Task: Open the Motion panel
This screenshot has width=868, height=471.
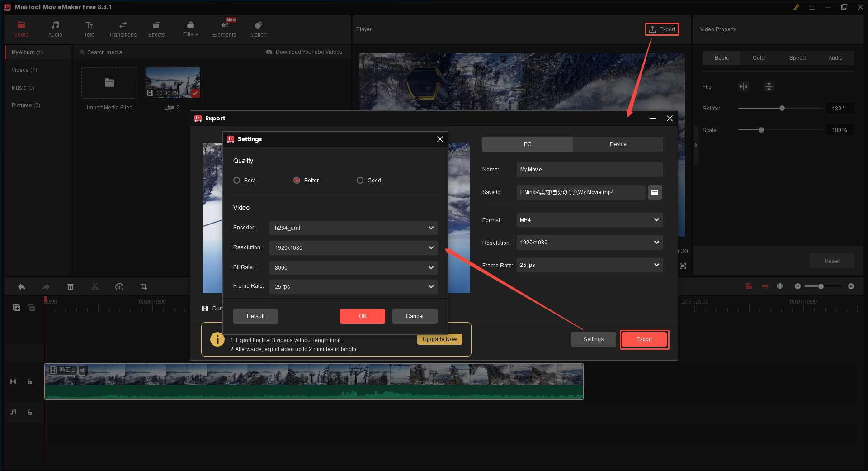Action: click(258, 29)
